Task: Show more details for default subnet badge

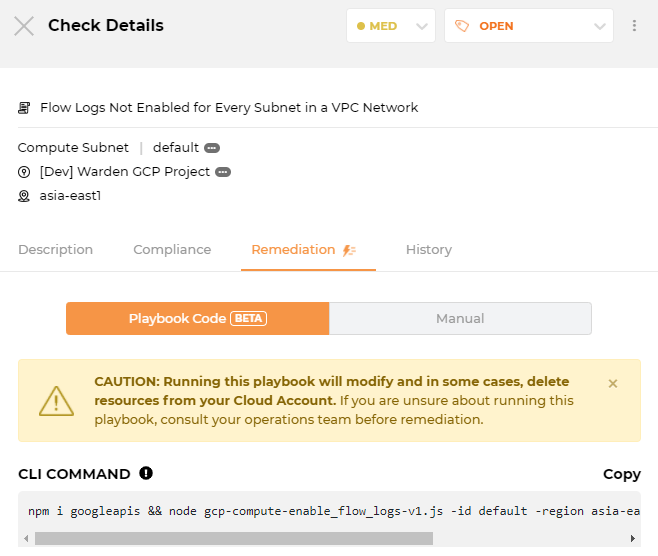Action: point(212,148)
